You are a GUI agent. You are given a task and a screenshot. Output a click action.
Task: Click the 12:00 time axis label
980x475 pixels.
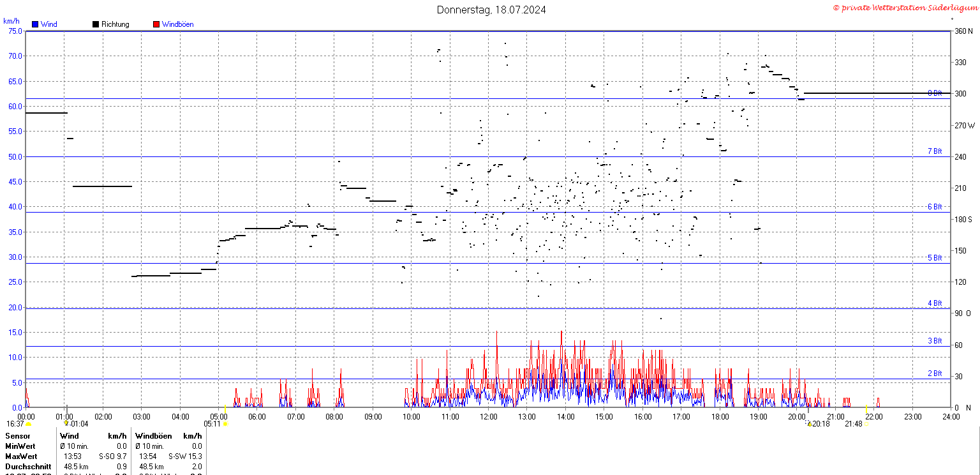489,417
